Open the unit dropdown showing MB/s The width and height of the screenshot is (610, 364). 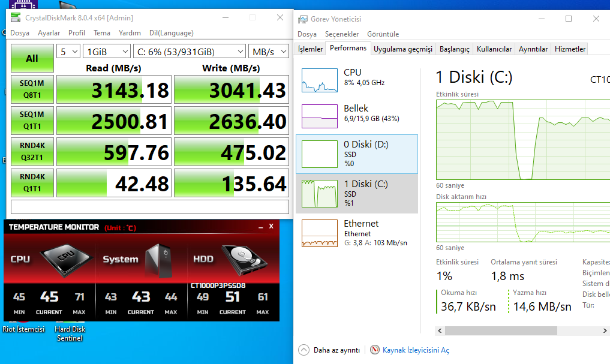point(269,52)
